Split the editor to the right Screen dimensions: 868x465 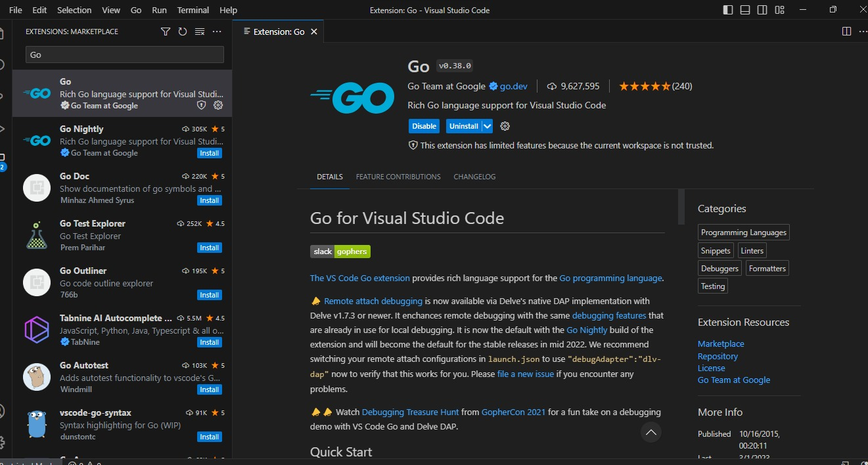pyautogui.click(x=846, y=32)
